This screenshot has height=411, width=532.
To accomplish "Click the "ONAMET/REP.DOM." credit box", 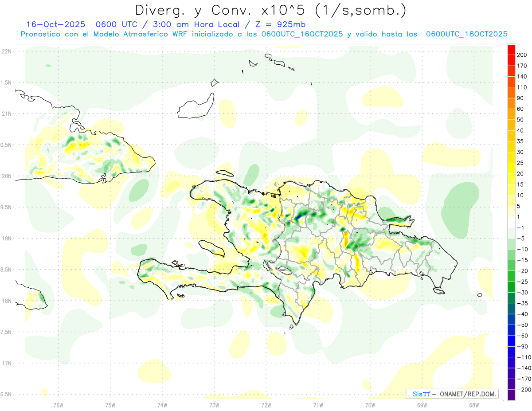I will [x=452, y=394].
